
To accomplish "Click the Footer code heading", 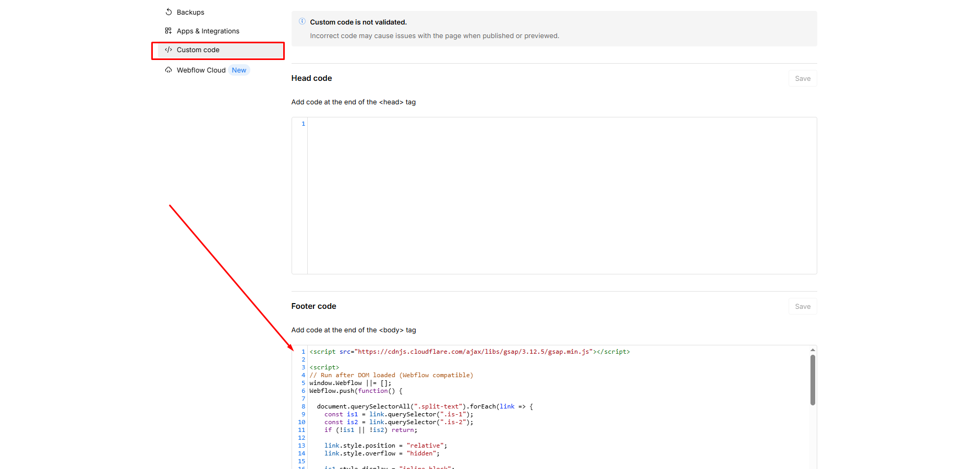I will tap(313, 306).
